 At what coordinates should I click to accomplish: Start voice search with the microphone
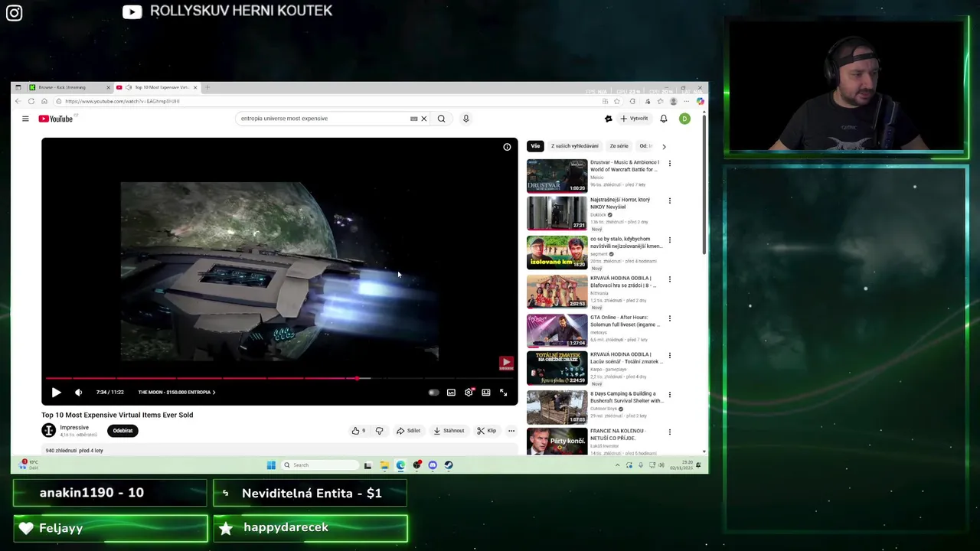click(x=465, y=119)
